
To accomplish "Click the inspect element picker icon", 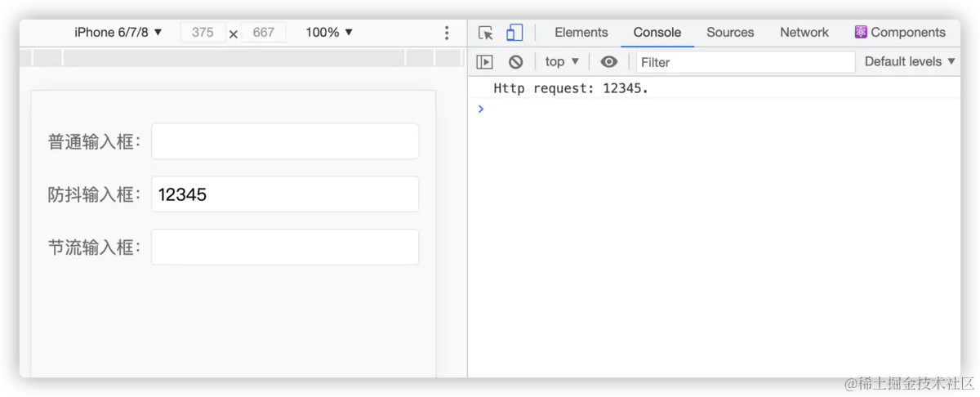I will point(486,33).
